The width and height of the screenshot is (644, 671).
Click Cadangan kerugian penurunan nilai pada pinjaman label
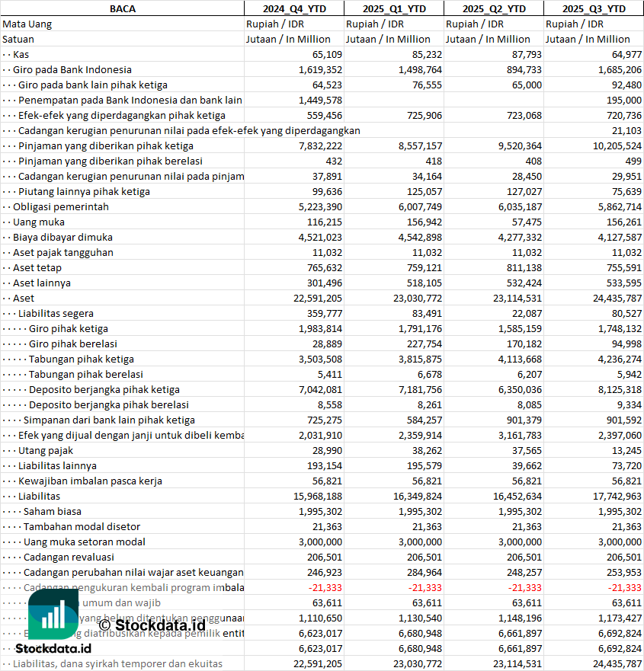(131, 176)
